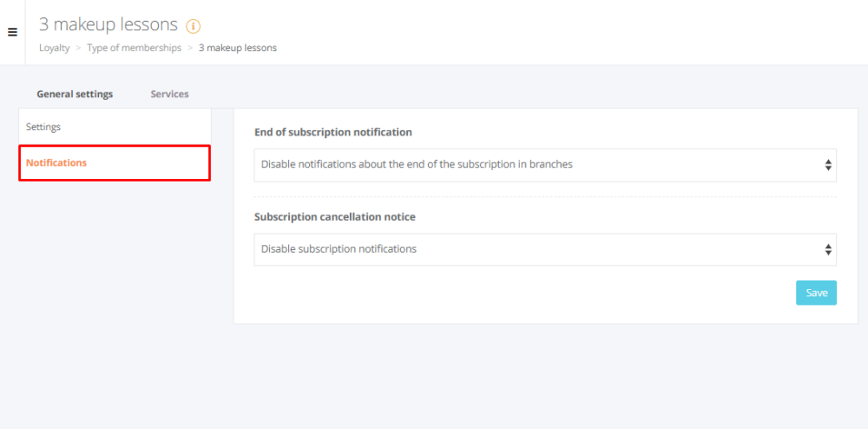This screenshot has height=429, width=868.
Task: Open the Subscription cancellation notice dropdown
Action: pyautogui.click(x=545, y=249)
